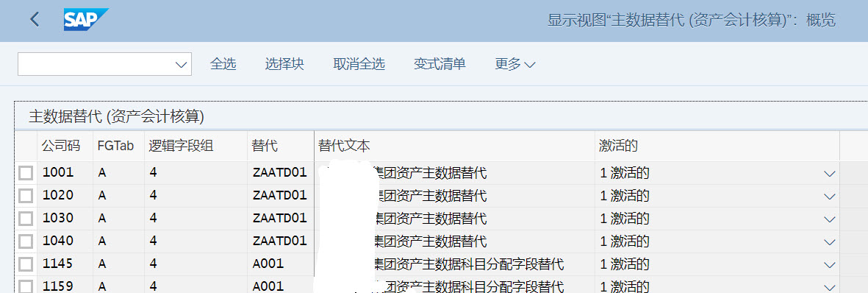Select the row checkbox for company 1001

click(26, 173)
